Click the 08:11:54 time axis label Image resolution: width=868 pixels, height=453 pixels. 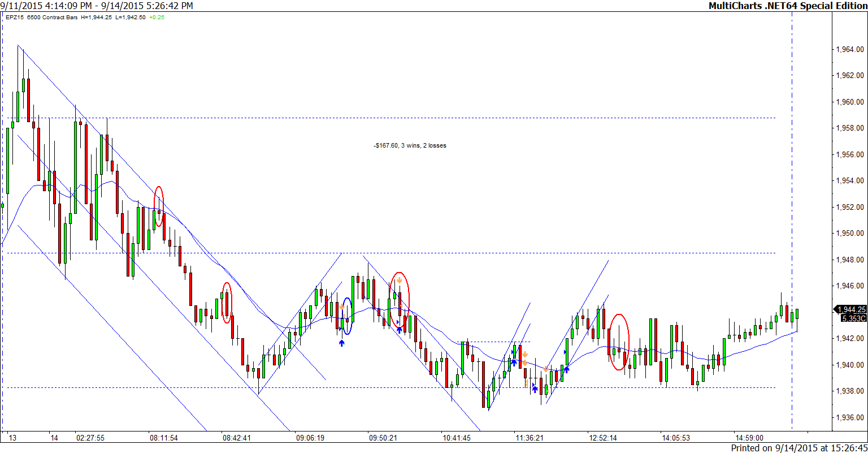(163, 438)
